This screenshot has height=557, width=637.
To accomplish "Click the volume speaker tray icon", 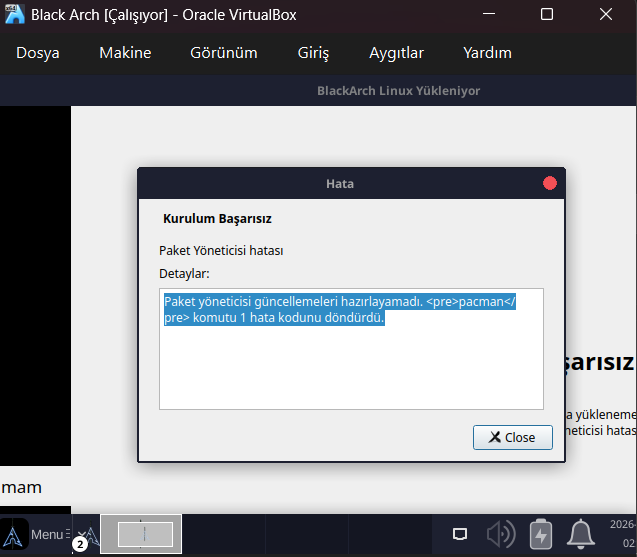I will [501, 534].
